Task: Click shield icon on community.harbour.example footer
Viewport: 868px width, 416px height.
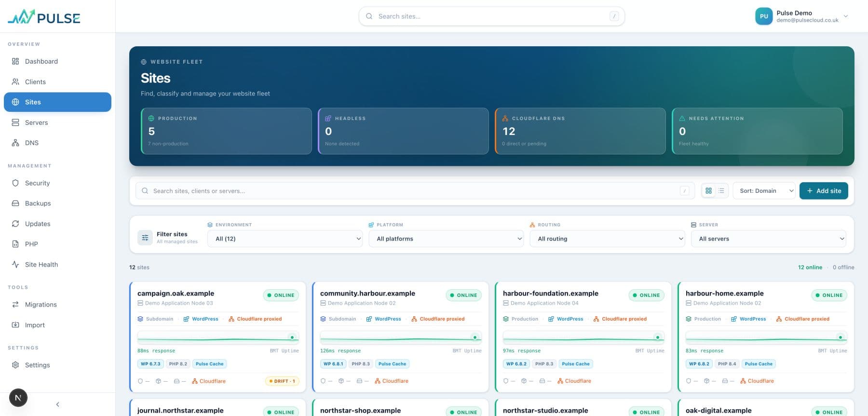Action: [x=323, y=381]
